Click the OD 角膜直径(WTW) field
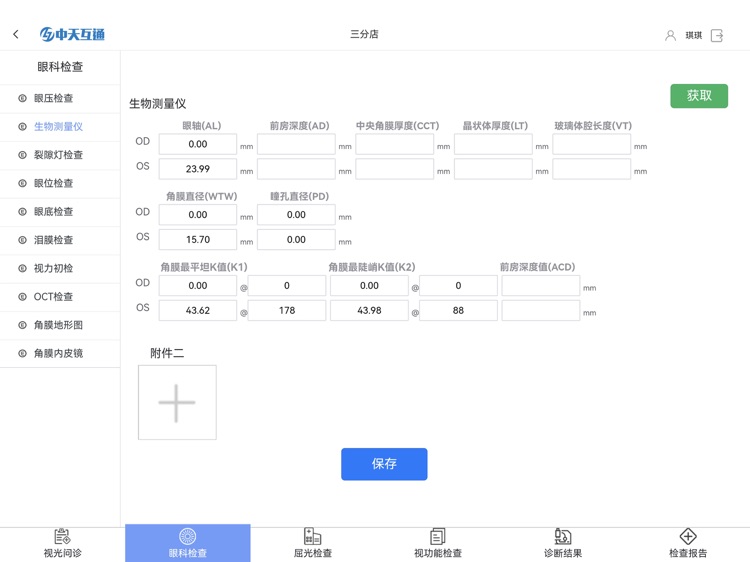 (x=198, y=215)
